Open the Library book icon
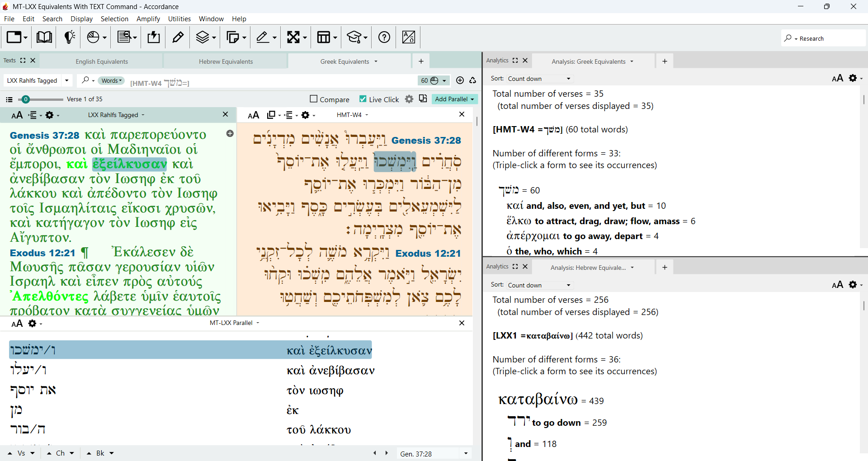 click(x=44, y=37)
